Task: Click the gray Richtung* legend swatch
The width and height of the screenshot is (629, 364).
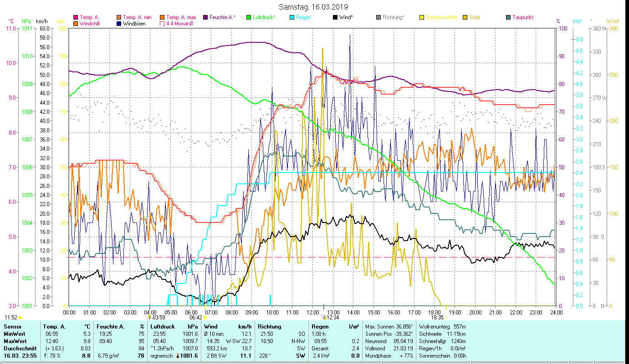Action: pos(378,17)
